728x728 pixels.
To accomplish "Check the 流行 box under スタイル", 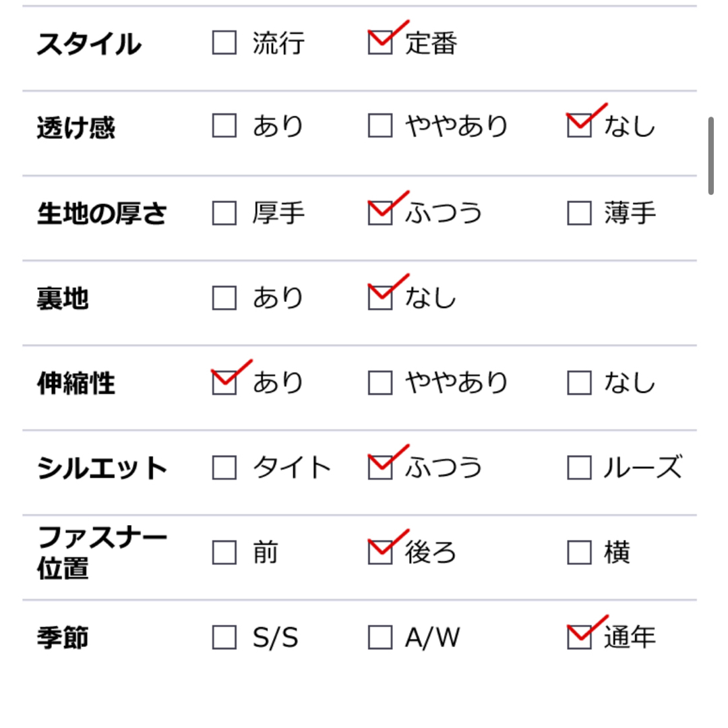I will [x=224, y=42].
